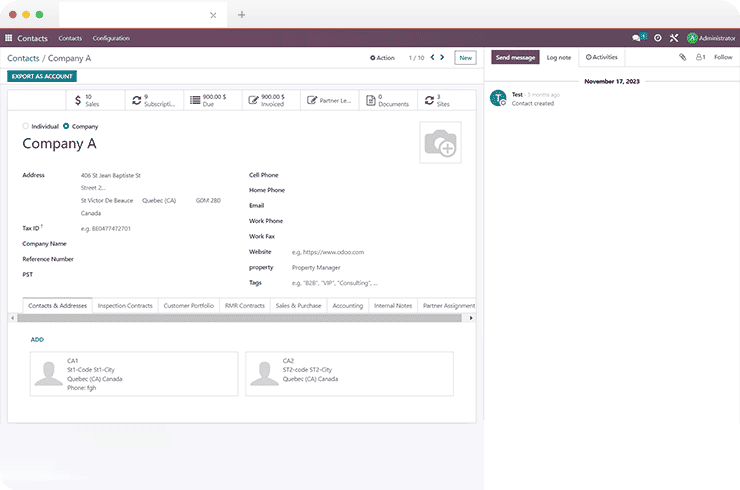Open the Administrator user menu
This screenshot has height=490, width=740.
pos(711,38)
